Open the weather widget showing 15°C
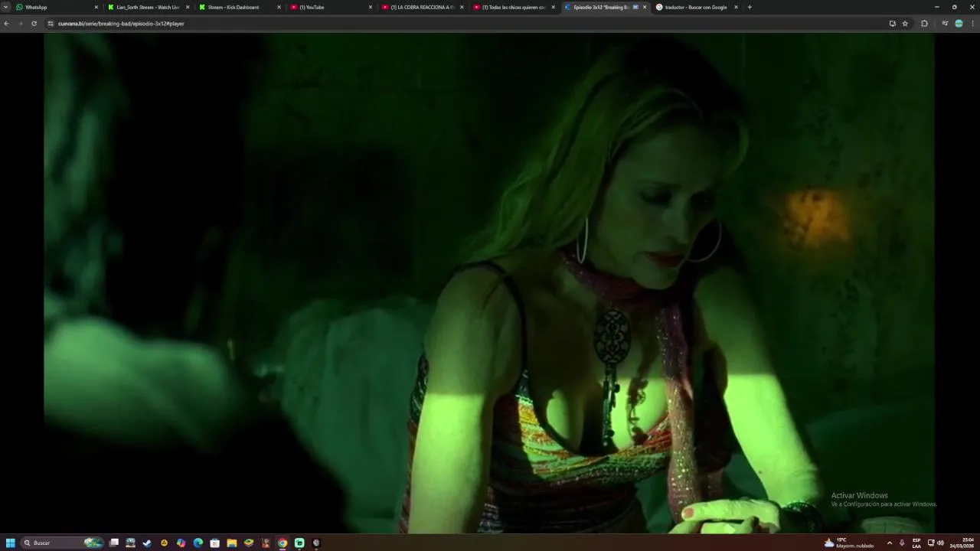 pyautogui.click(x=848, y=543)
